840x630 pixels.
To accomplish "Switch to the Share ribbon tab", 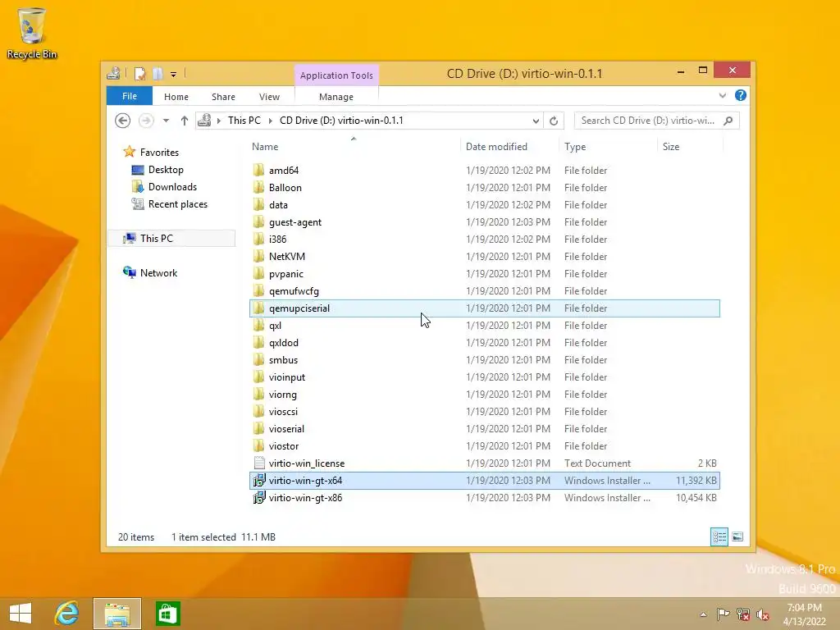I will (x=223, y=97).
